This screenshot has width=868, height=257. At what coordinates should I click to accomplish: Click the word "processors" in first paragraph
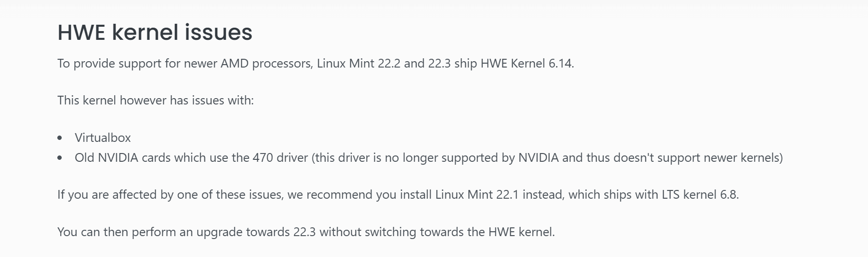pos(282,64)
